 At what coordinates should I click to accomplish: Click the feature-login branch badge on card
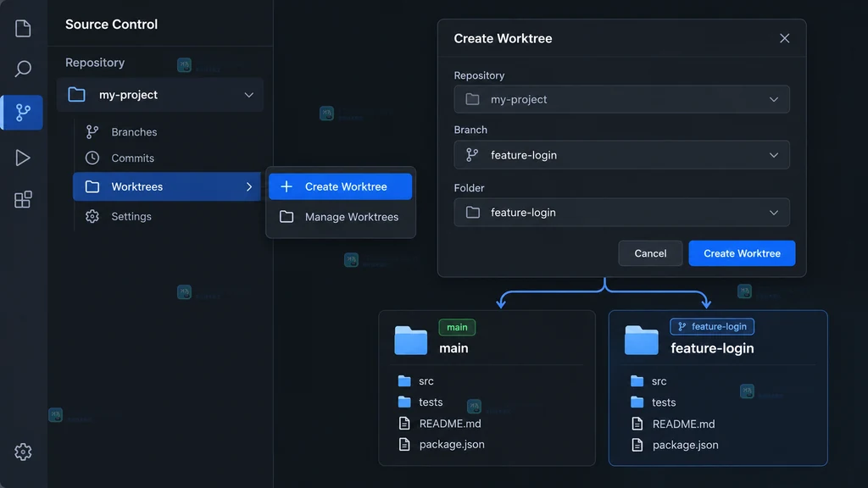click(712, 326)
